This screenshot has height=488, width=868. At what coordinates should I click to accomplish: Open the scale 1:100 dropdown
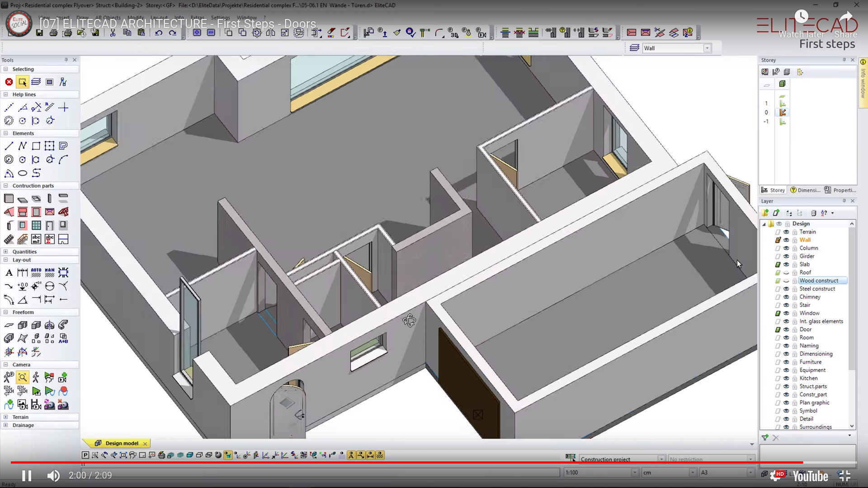pos(635,473)
